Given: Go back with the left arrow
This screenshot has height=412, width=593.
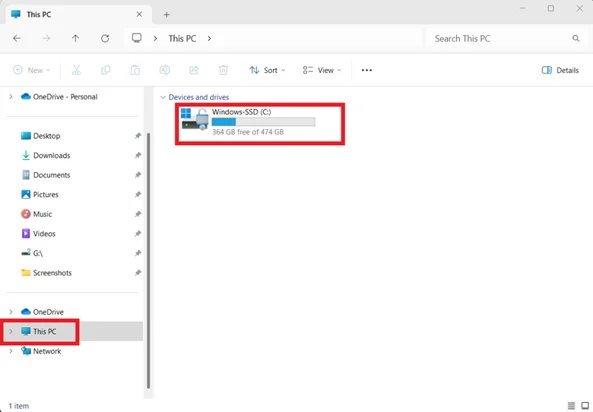Looking at the screenshot, I should (x=17, y=38).
